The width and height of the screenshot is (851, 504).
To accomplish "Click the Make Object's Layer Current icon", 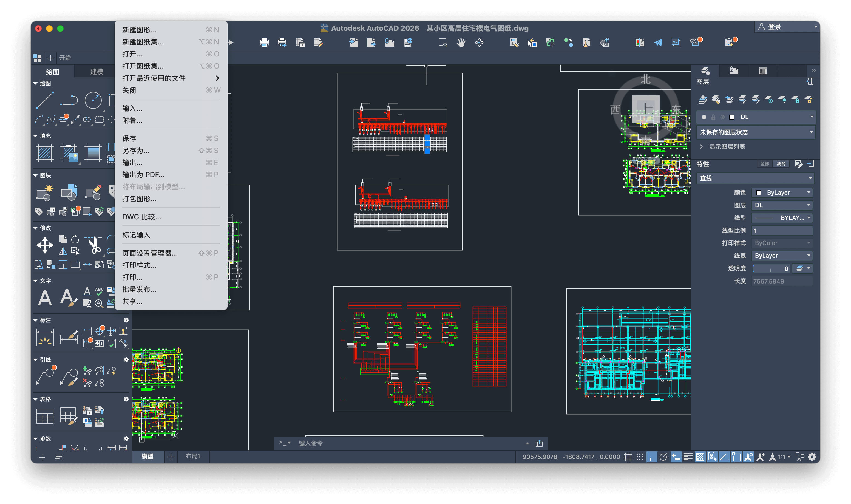I will click(x=702, y=100).
